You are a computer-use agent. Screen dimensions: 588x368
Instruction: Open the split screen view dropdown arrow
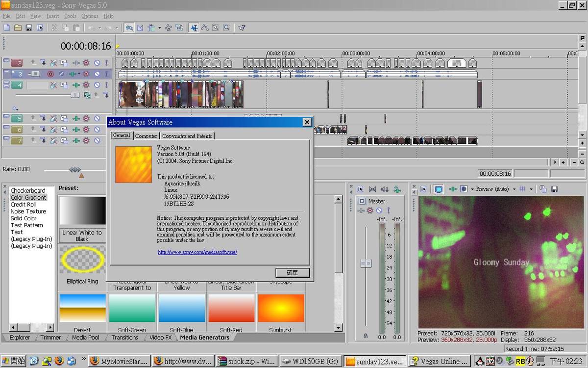(x=472, y=189)
